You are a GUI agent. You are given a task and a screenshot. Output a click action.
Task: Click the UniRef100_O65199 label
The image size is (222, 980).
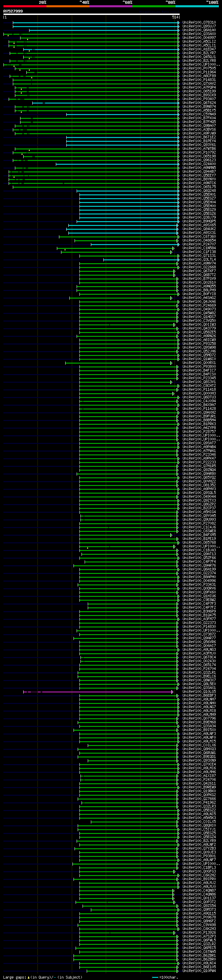pyautogui.click(x=199, y=91)
